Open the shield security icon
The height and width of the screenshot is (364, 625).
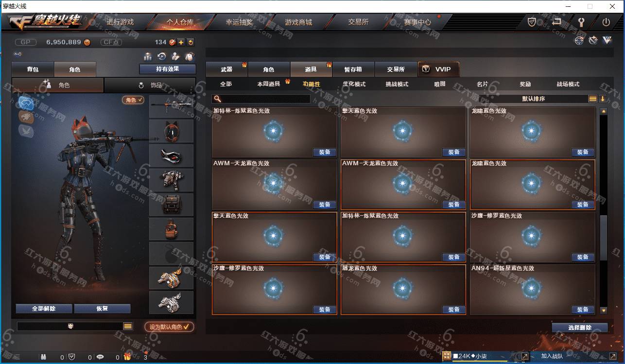532,22
